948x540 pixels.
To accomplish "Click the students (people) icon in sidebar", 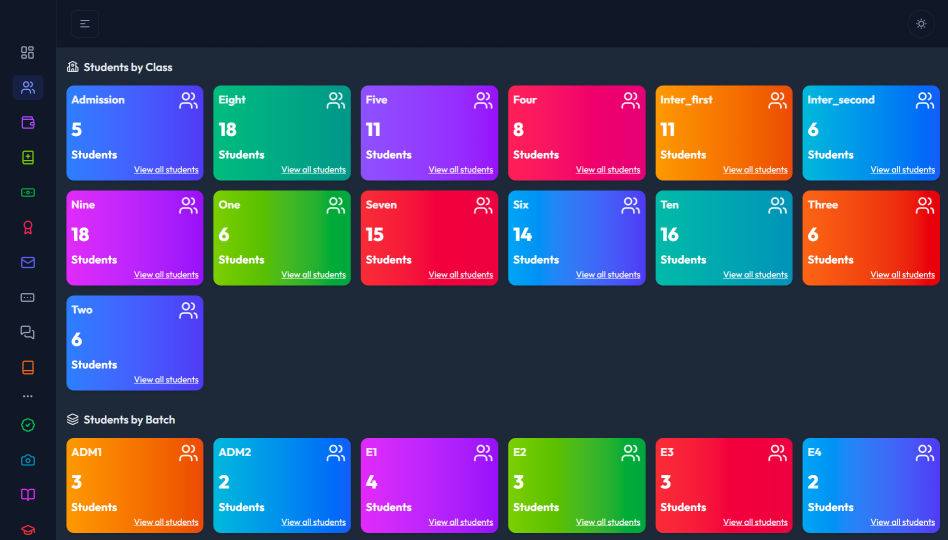I will click(28, 87).
